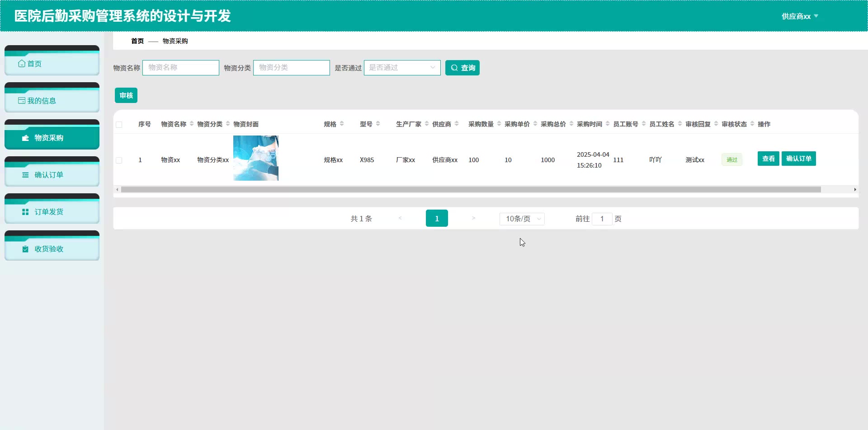Toggle the select-all checkbox in table header
This screenshot has width=868, height=430.
click(119, 125)
